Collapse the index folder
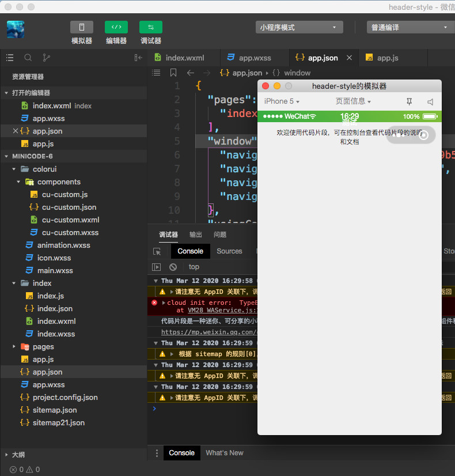Viewport: 455px width, 476px height. click(14, 283)
